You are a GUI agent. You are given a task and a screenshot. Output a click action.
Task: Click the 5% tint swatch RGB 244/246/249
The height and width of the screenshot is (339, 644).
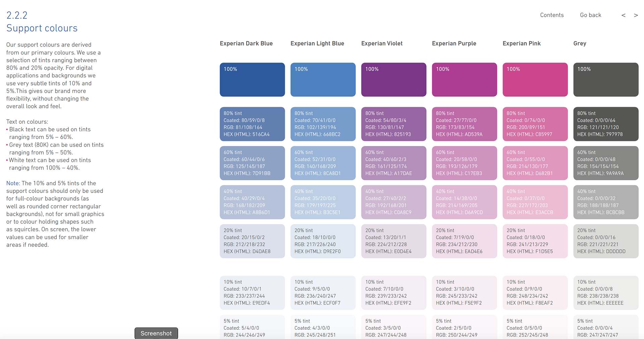[252, 327]
